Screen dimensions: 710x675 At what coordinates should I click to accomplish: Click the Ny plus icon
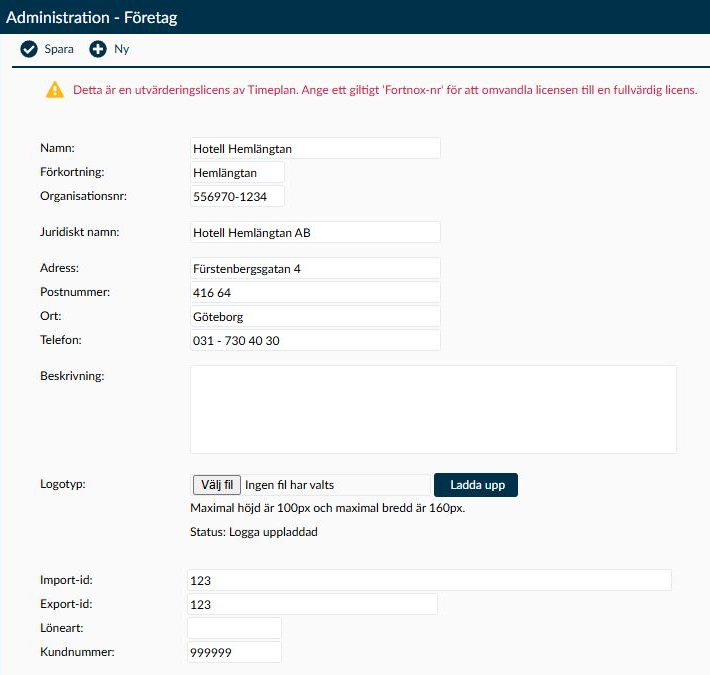[98, 49]
